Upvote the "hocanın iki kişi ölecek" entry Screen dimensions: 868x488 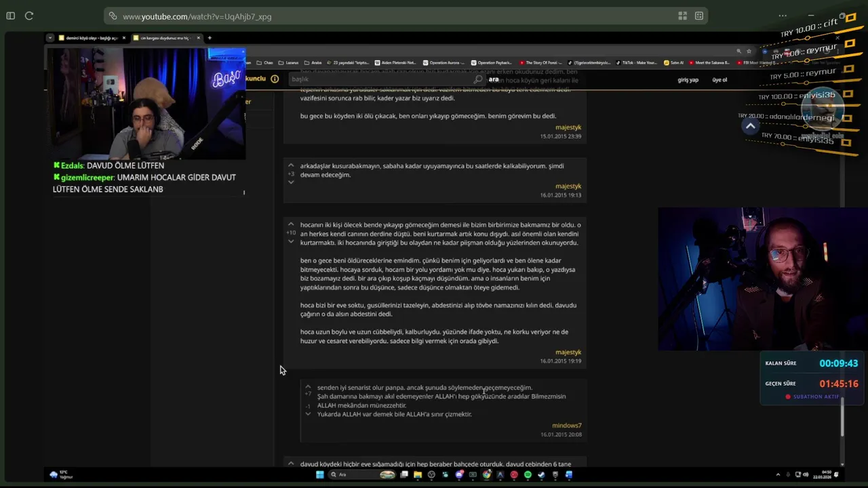coord(291,224)
